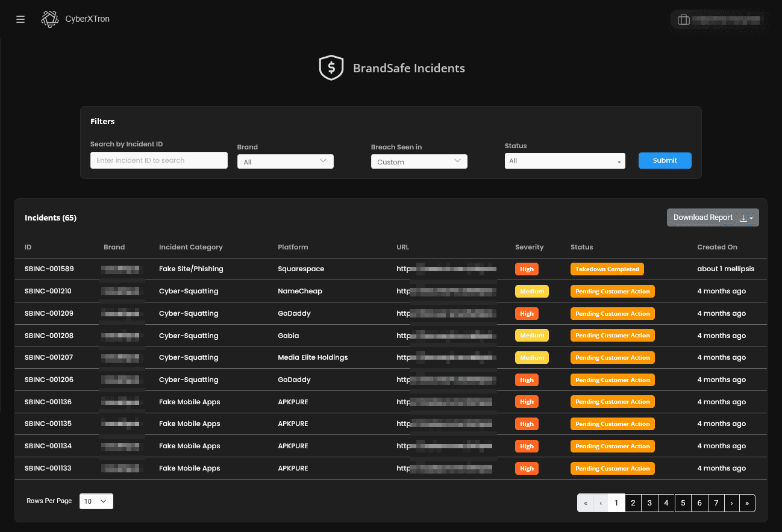This screenshot has height=532, width=782.
Task: Change the Rows Per Page selector
Action: [96, 501]
